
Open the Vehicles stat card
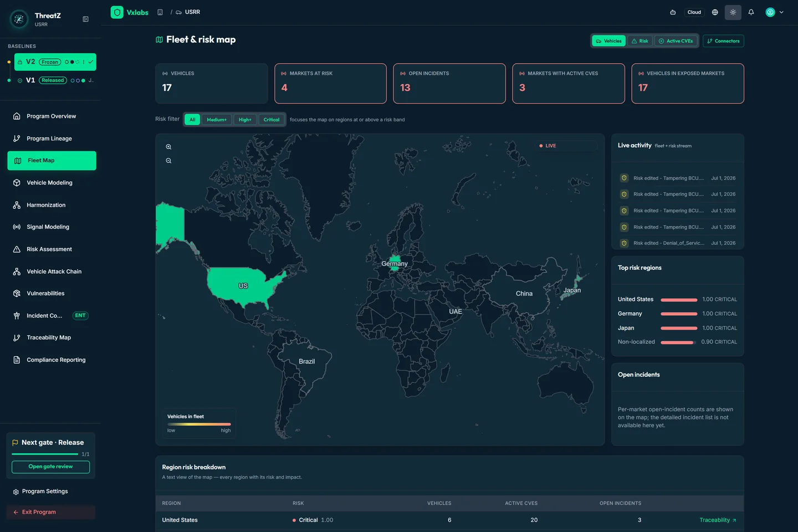212,84
